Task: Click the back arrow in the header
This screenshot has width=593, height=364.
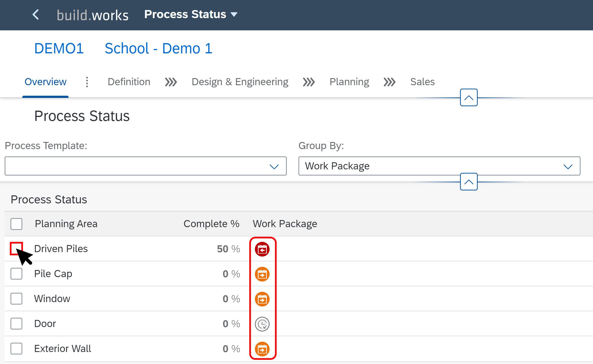Action: point(36,15)
